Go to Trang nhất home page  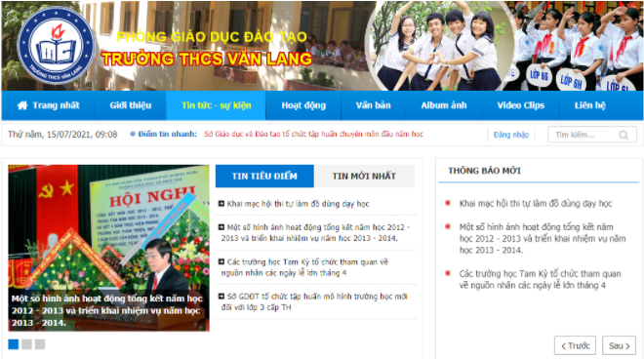(49, 105)
